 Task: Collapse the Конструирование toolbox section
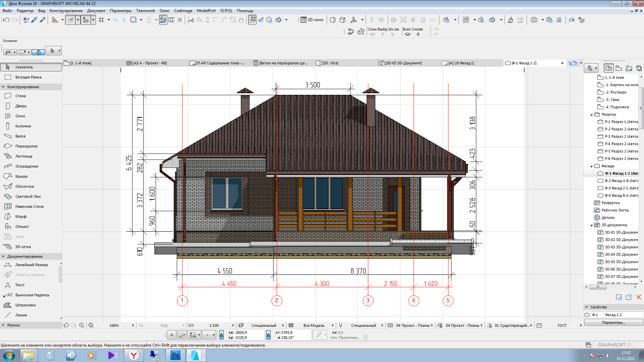tap(3, 87)
